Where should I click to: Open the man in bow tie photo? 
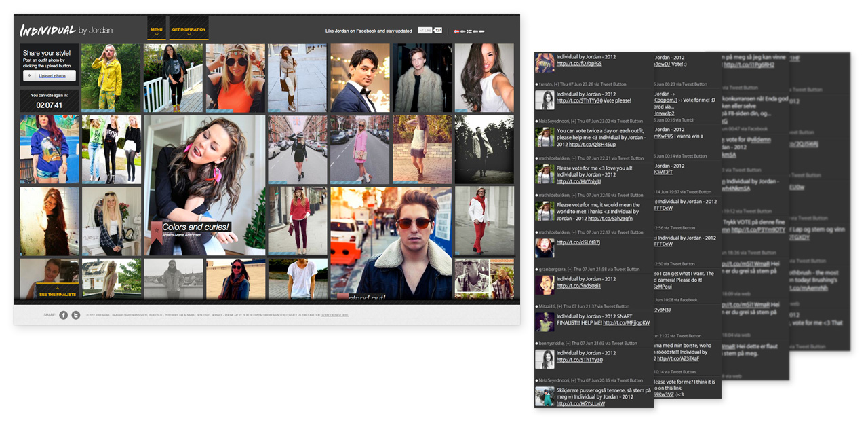(360, 77)
